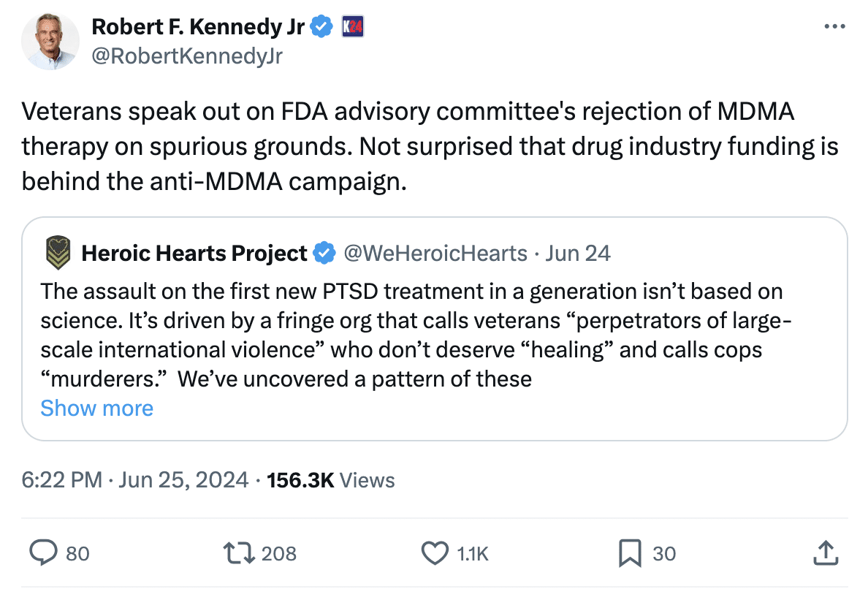Click the K24 affiliation badge
This screenshot has width=868, height=589.
click(353, 28)
